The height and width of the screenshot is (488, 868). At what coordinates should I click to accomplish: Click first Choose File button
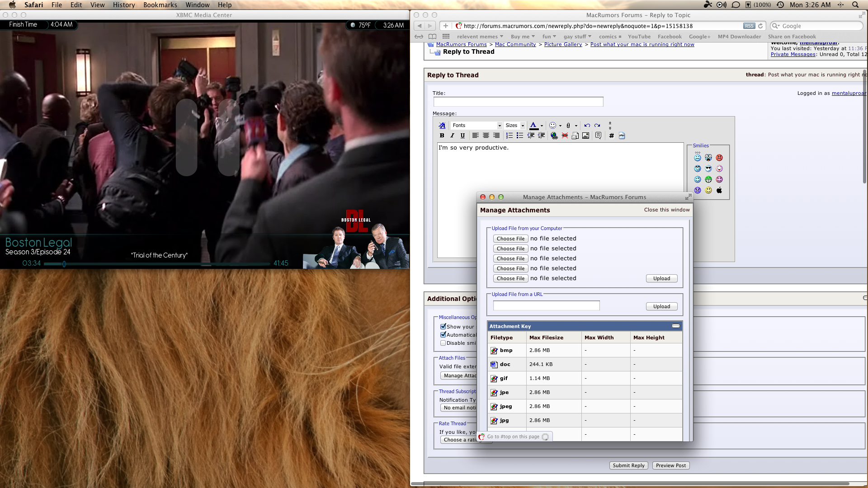click(510, 239)
